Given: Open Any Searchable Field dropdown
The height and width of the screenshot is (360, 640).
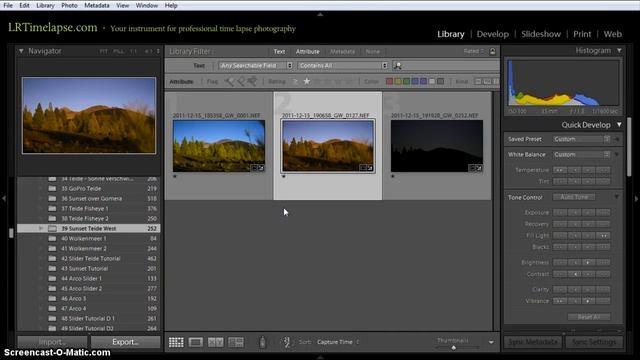Looking at the screenshot, I should [256, 66].
